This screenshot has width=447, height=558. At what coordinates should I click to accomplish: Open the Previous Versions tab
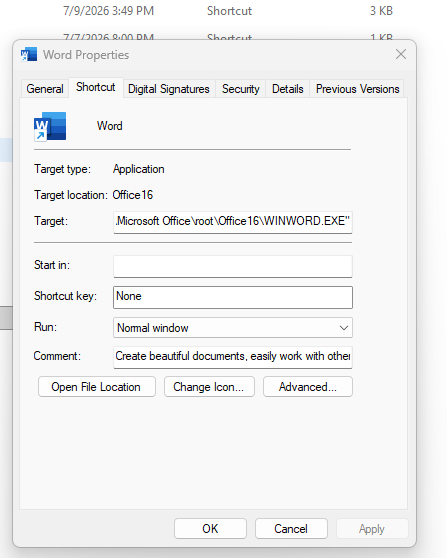[357, 89]
